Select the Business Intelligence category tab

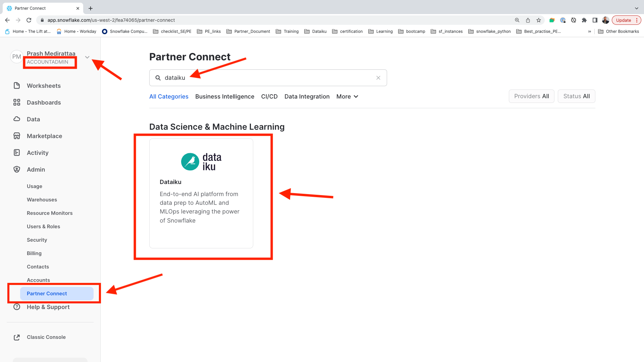[x=225, y=97]
